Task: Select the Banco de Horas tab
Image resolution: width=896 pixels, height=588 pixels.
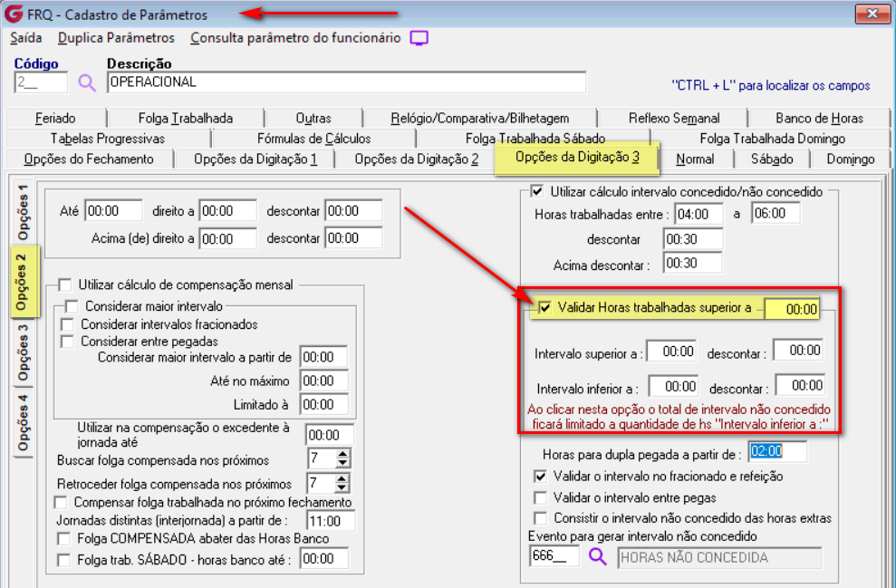Action: (819, 119)
